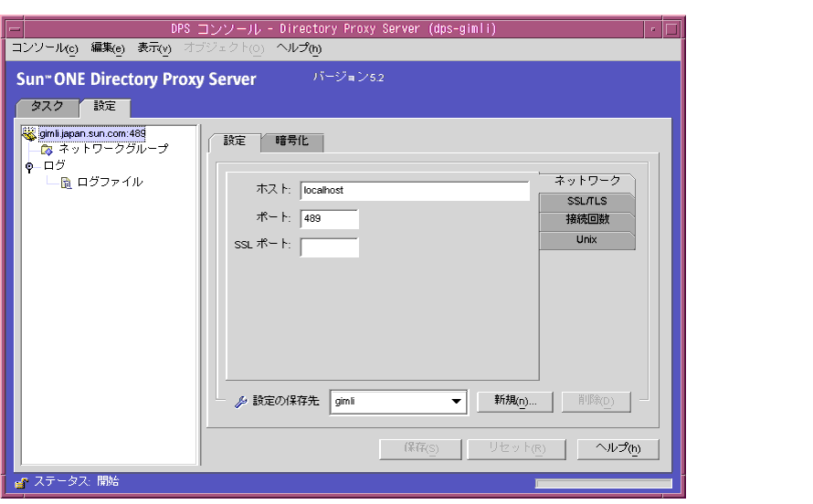
Task: Click the ヘルプ button at the bottom right
Action: tap(618, 449)
